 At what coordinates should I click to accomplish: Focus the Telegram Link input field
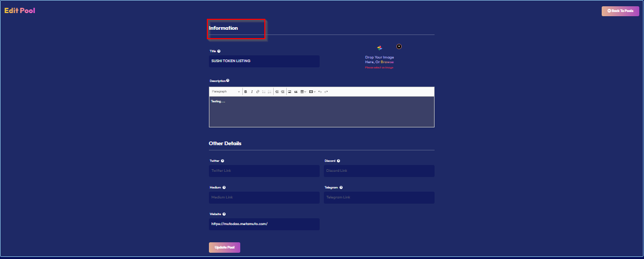(x=379, y=197)
